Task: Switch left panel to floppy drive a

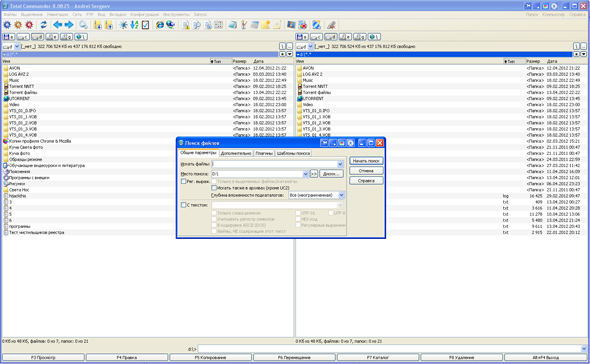Action: point(9,37)
